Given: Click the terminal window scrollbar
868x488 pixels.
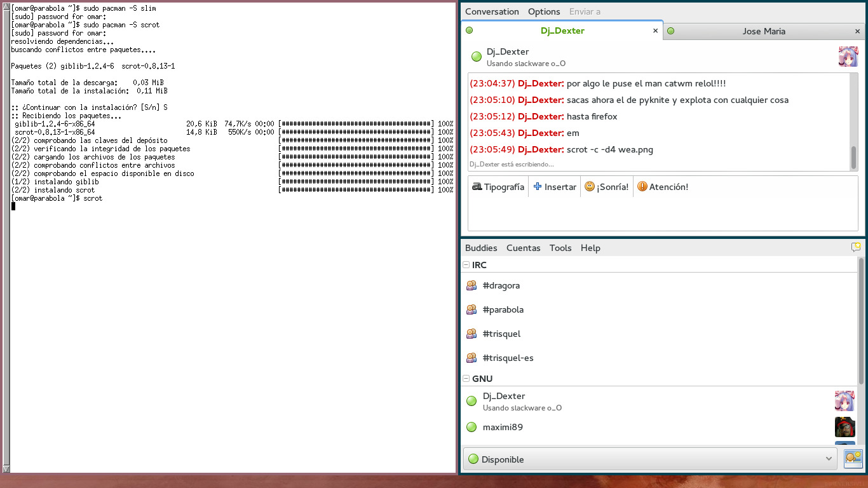Looking at the screenshot, I should click(x=6, y=238).
